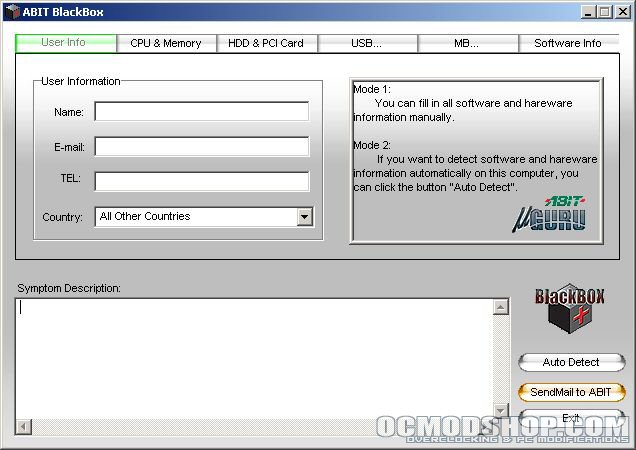Click the 'User Information' group label
Image resolution: width=636 pixels, height=450 pixels.
tap(81, 81)
